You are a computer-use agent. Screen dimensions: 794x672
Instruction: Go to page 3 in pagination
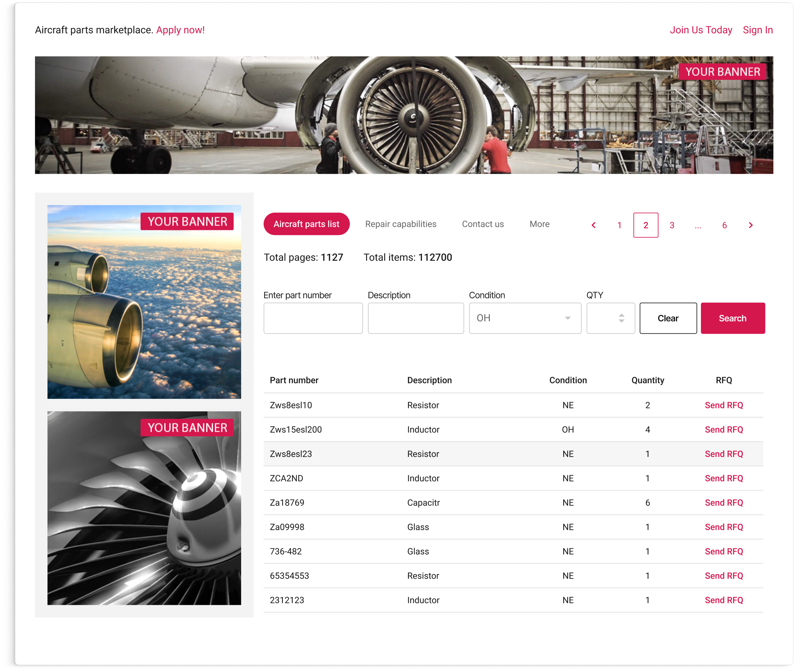click(672, 225)
